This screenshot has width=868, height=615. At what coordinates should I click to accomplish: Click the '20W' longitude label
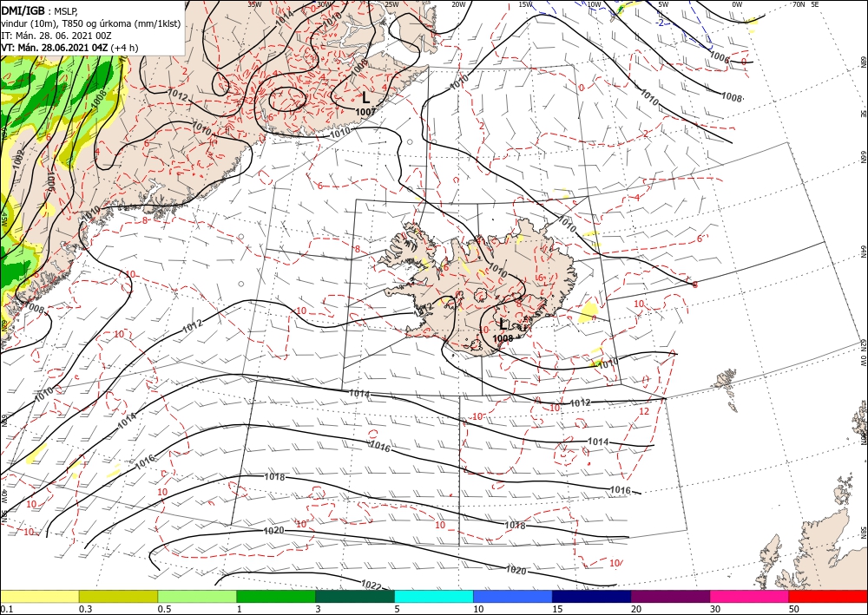458,4
